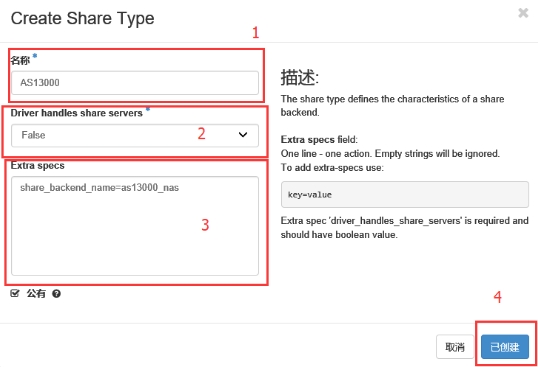Click the 描述: heading
The image size is (538, 367).
point(300,77)
